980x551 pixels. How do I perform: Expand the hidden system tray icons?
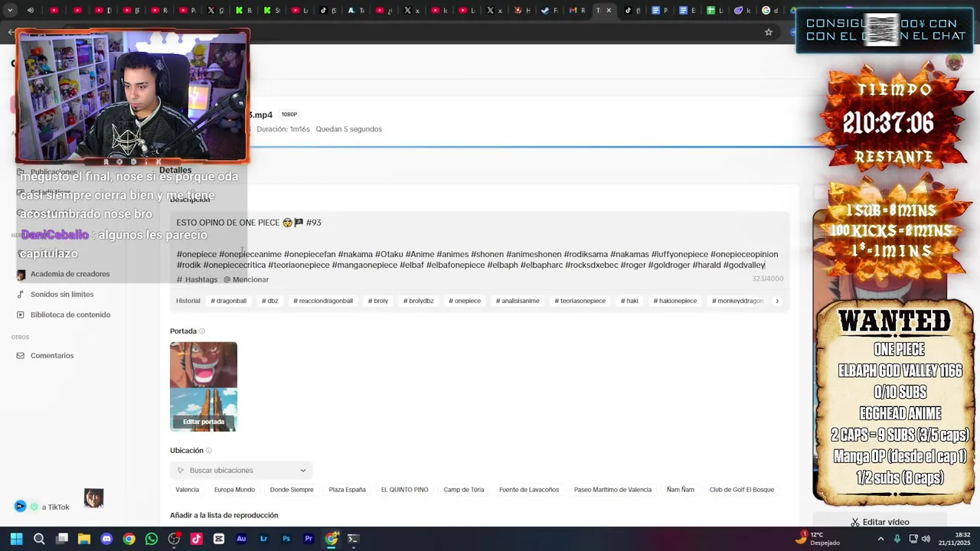880,539
